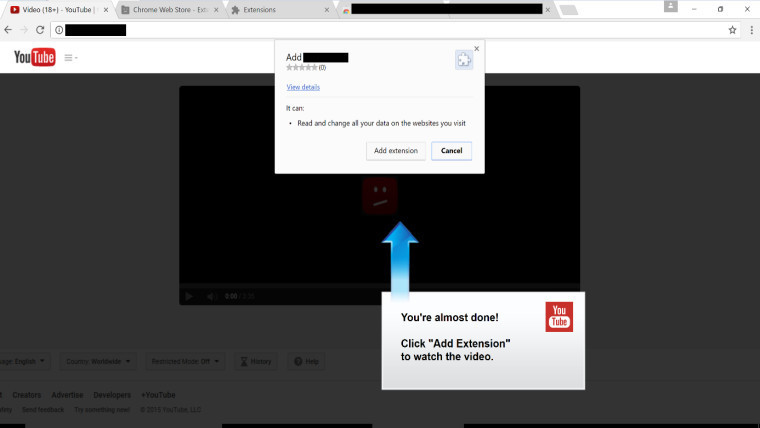This screenshot has height=428, width=760.
Task: Click the Creators footer link
Action: point(27,395)
